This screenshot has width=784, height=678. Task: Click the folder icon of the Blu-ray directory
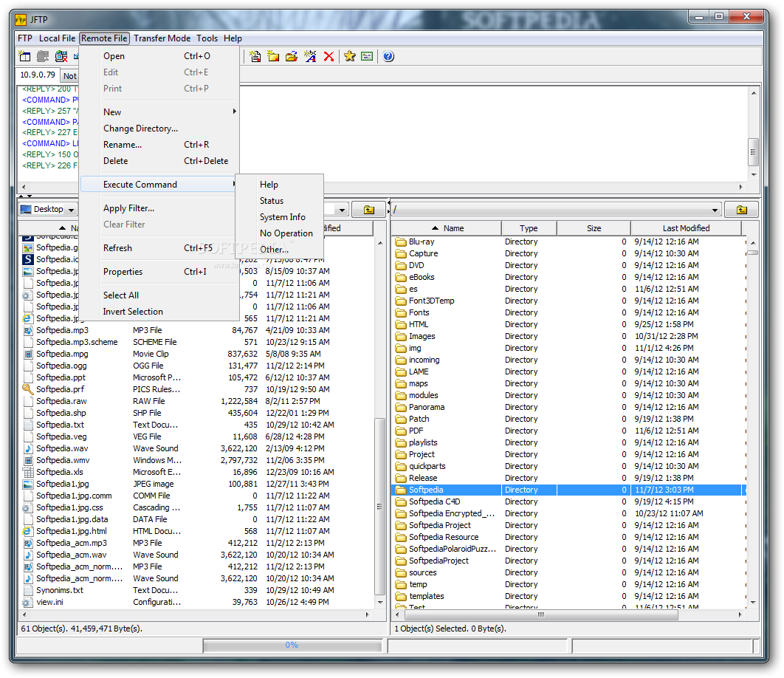(401, 242)
